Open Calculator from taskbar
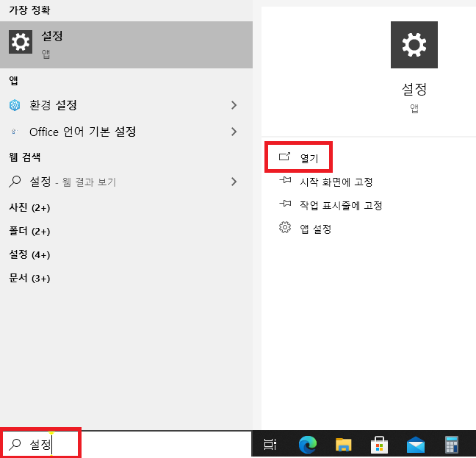Image resolution: width=476 pixels, height=458 pixels. click(452, 444)
